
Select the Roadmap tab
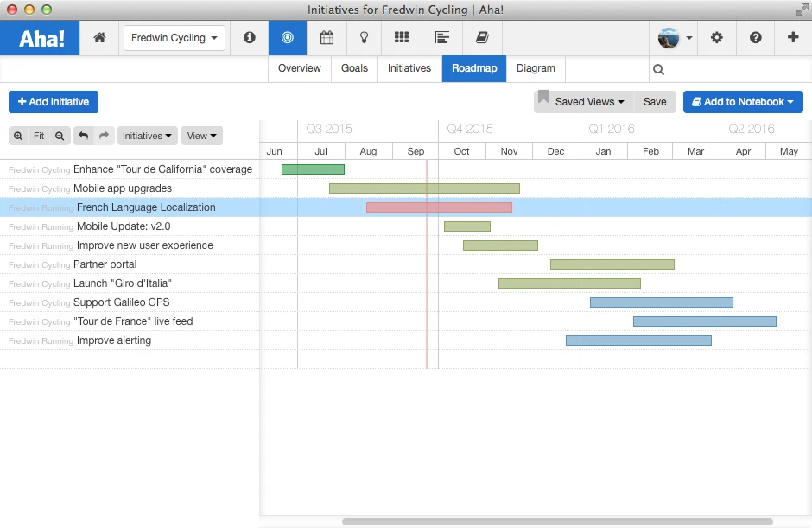click(x=474, y=68)
